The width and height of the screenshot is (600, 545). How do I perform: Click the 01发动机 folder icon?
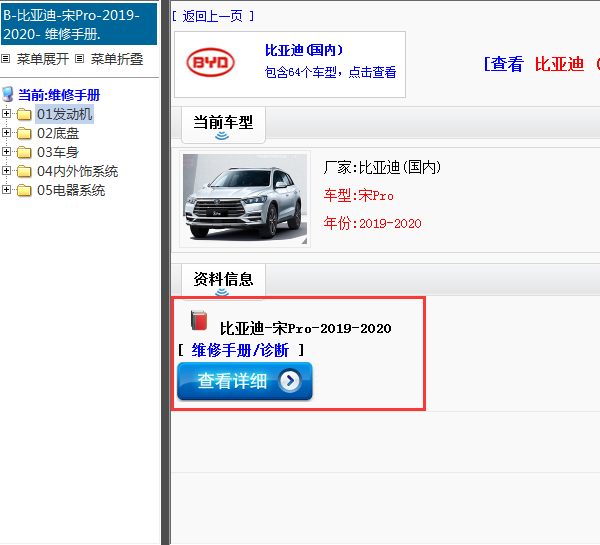24,114
